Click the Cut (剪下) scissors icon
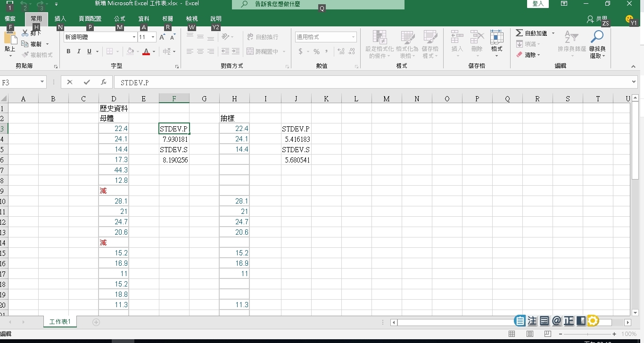The image size is (644, 343). click(x=25, y=33)
